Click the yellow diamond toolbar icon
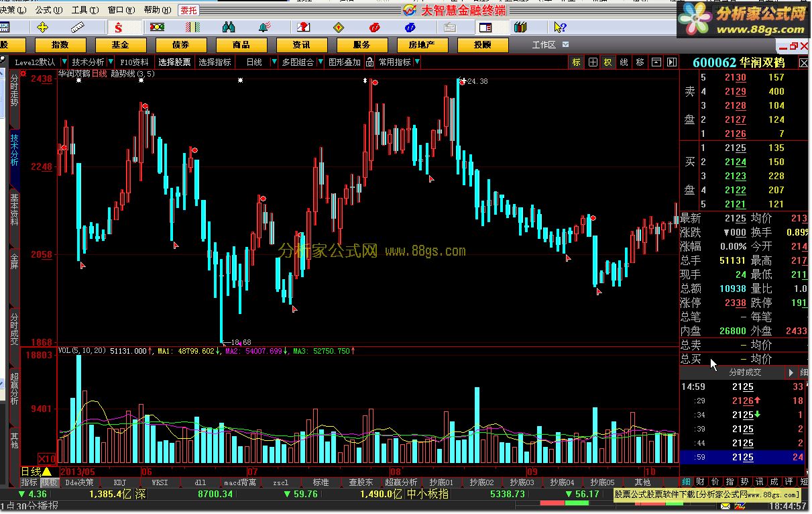 coord(339,28)
